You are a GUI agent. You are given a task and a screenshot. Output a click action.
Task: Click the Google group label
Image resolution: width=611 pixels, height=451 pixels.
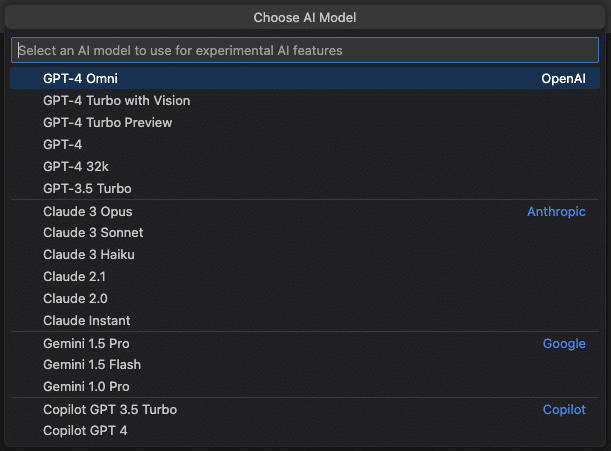[x=564, y=343]
